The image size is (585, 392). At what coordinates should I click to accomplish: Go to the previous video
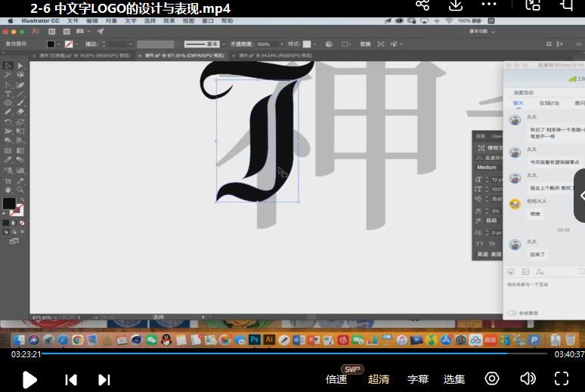(71, 379)
